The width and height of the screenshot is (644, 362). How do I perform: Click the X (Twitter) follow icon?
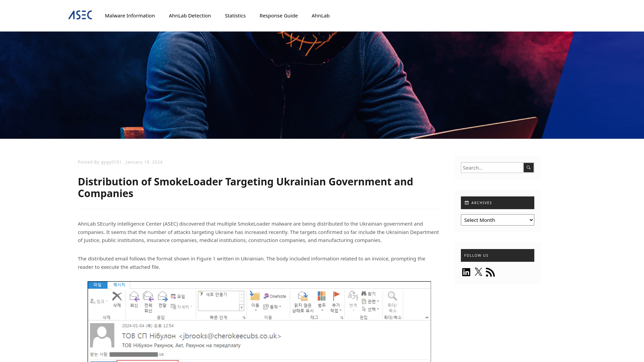[x=478, y=271]
